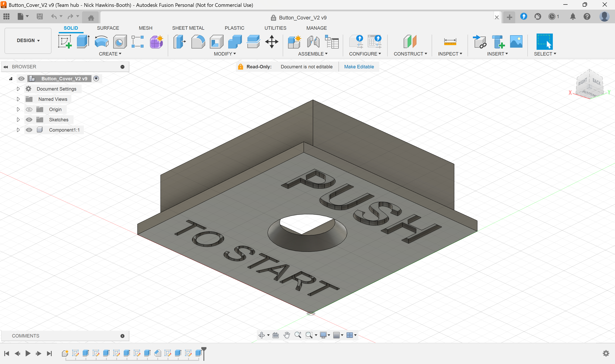Expand the Named Views tree node
615x364 pixels.
coord(18,99)
